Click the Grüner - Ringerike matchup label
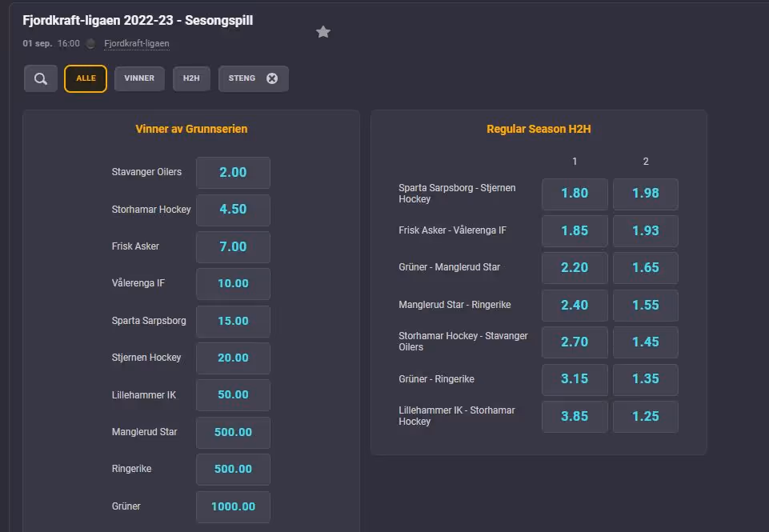Image resolution: width=769 pixels, height=532 pixels. click(x=436, y=379)
